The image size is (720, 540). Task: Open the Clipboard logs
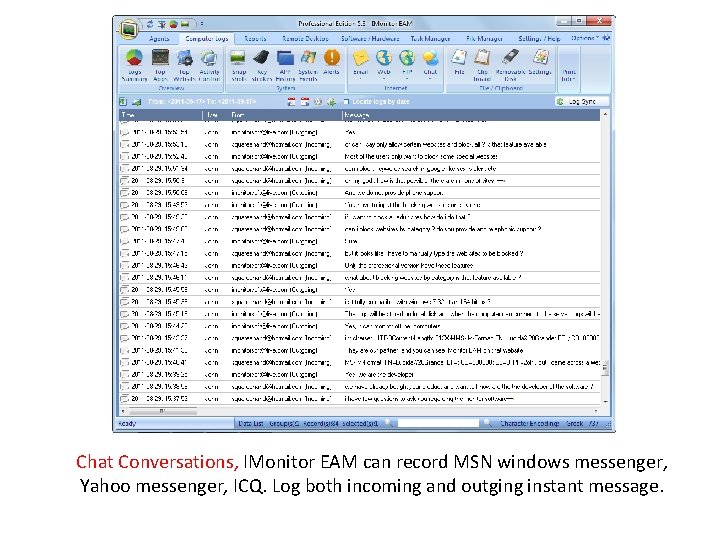482,65
